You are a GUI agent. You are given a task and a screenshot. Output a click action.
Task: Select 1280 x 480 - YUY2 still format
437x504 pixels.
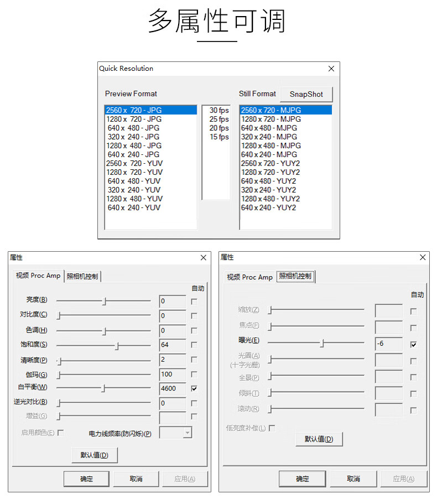[285, 199]
